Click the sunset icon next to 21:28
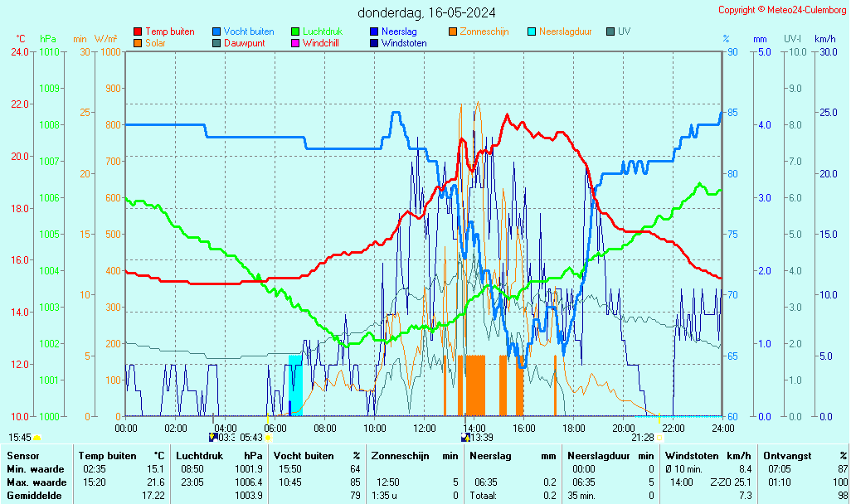The width and height of the screenshot is (851, 504). click(x=659, y=438)
